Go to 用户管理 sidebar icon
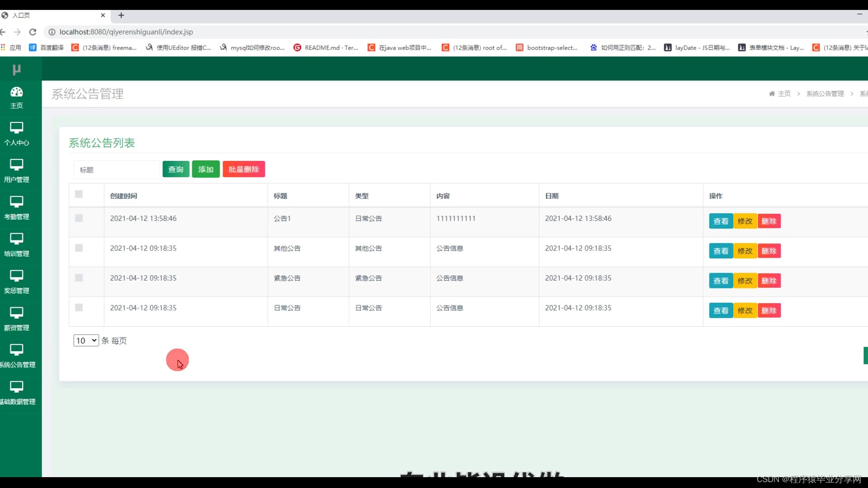Viewport: 868px width, 488px height. [17, 165]
